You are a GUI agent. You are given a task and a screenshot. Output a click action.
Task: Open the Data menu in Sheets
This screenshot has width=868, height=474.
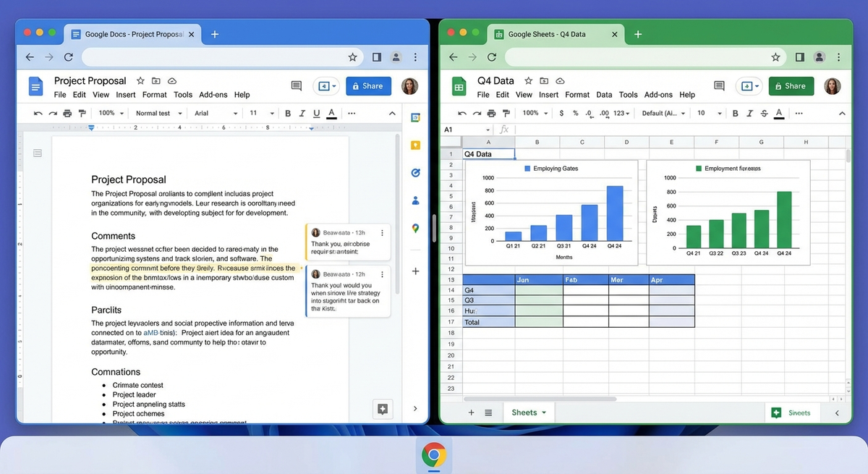tap(604, 95)
